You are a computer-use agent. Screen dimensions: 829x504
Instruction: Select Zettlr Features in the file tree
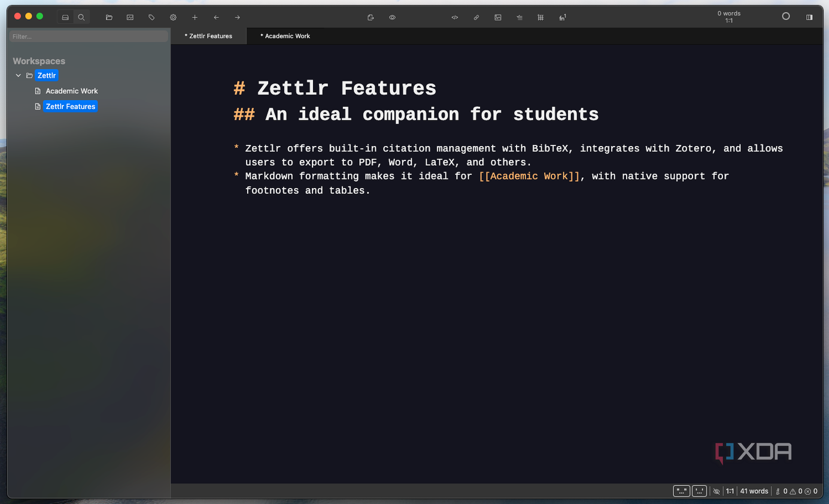[71, 107]
